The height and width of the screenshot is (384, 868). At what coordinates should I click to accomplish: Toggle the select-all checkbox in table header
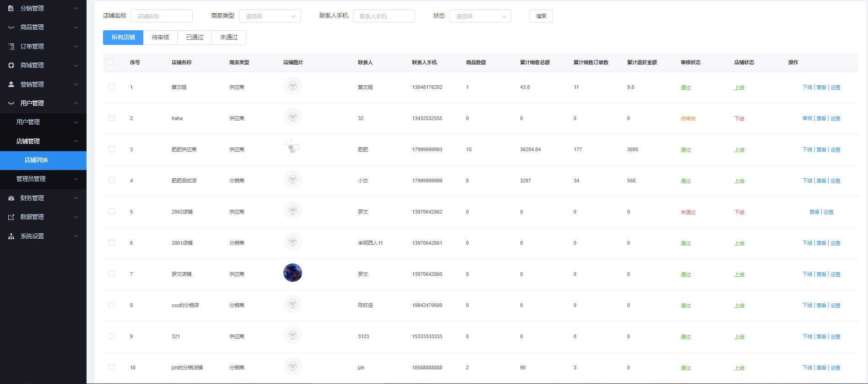click(x=110, y=62)
